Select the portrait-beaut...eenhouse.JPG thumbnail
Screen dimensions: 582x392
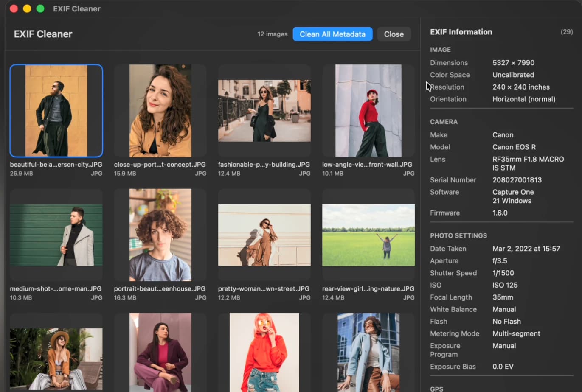click(x=160, y=235)
